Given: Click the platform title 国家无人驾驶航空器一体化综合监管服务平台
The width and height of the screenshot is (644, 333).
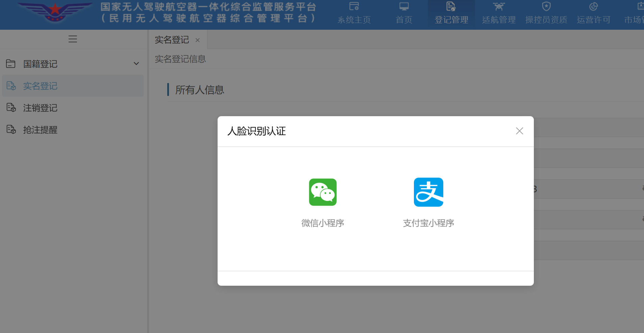Looking at the screenshot, I should point(208,6).
